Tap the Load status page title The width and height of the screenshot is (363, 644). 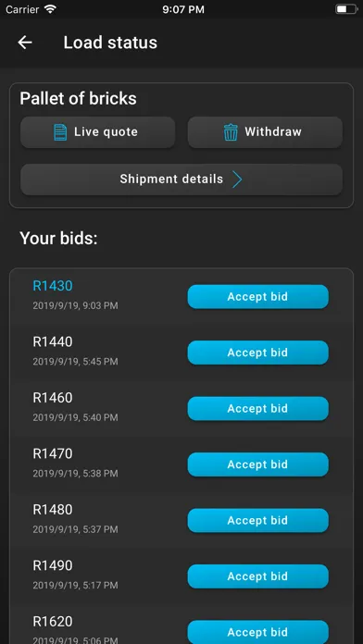(x=110, y=43)
